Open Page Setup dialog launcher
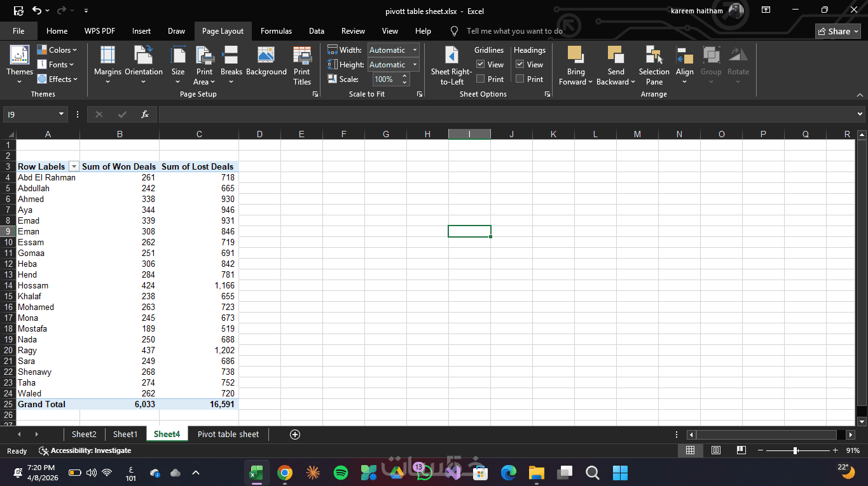The height and width of the screenshot is (486, 868). click(315, 94)
